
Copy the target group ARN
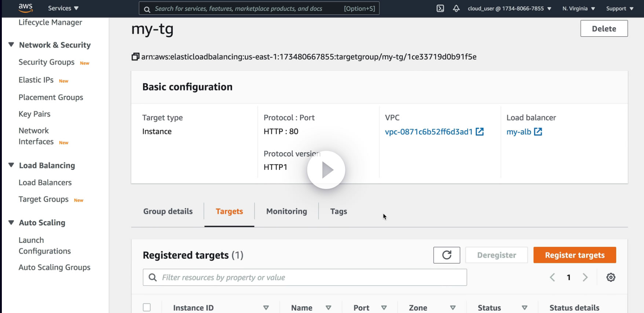tap(135, 57)
